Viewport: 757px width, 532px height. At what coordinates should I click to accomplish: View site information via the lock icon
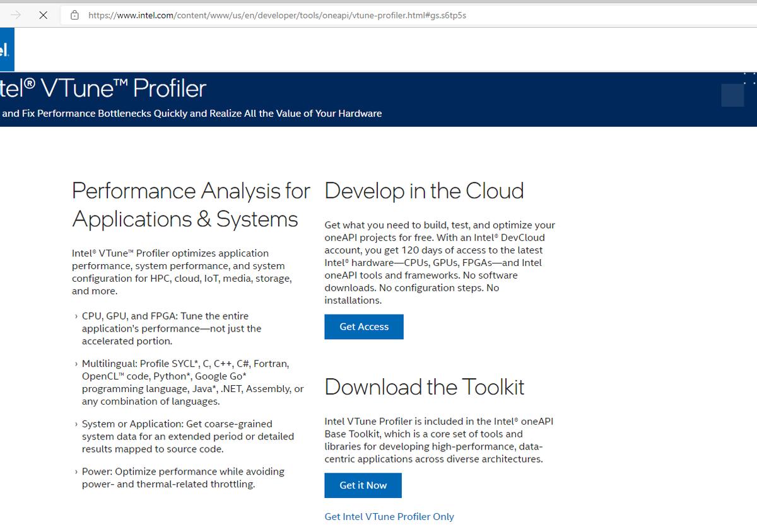coord(74,16)
